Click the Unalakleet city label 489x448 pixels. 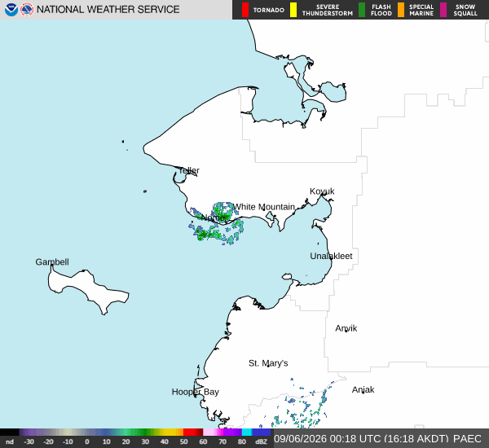coord(331,256)
